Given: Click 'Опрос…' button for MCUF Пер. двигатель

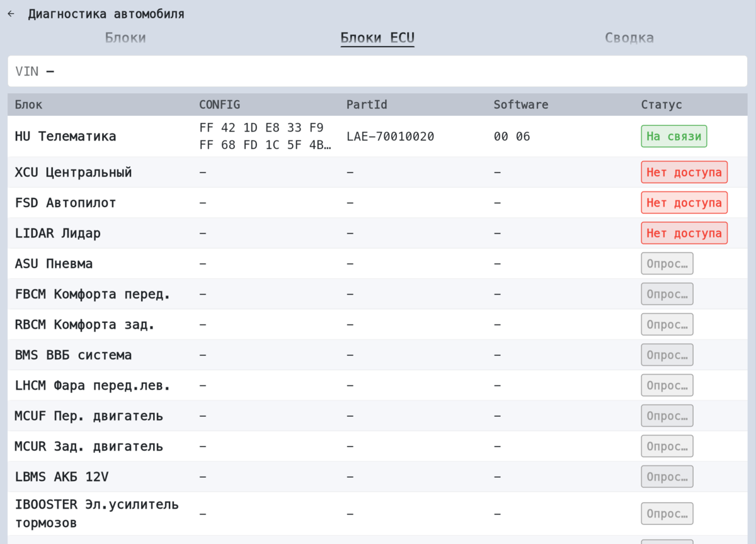Looking at the screenshot, I should pos(667,416).
